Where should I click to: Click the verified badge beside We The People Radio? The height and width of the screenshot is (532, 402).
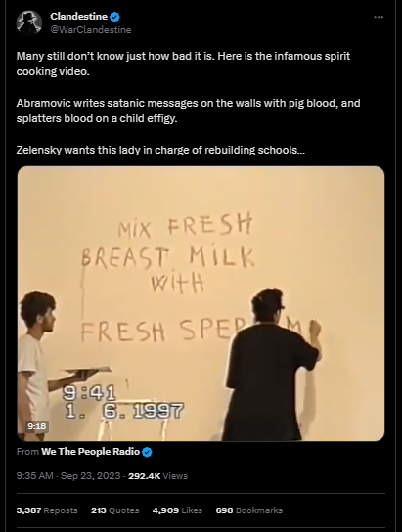pos(147,452)
